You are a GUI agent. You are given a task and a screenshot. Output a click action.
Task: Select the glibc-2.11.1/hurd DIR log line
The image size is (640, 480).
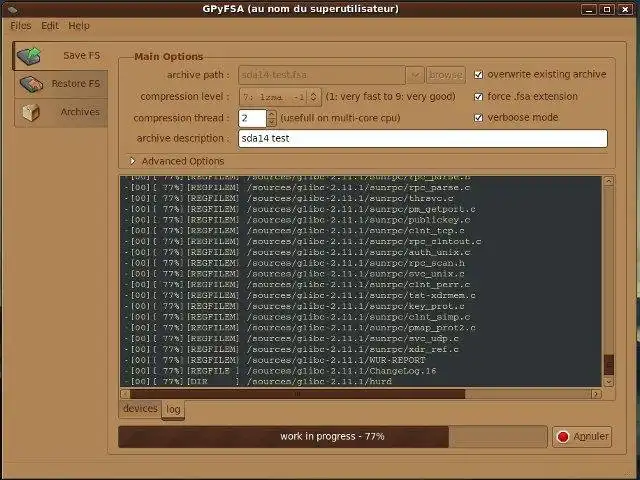[258, 382]
